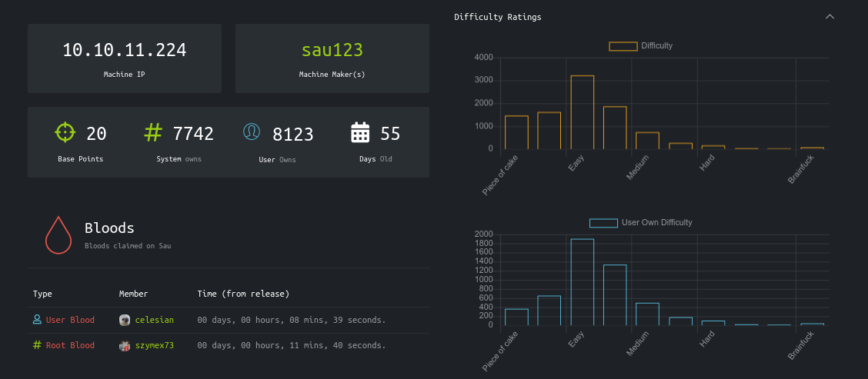
Task: Click the Root Blood hash icon
Action: pos(37,346)
